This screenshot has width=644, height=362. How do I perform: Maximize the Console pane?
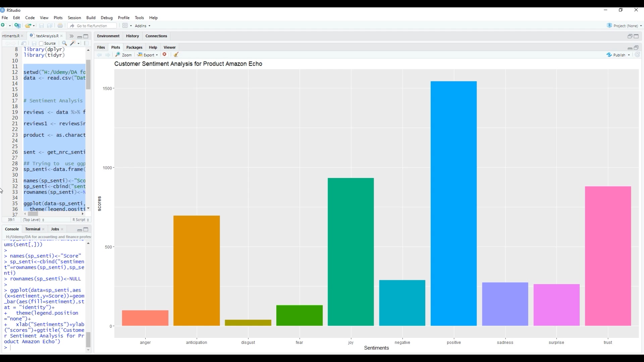(x=86, y=229)
